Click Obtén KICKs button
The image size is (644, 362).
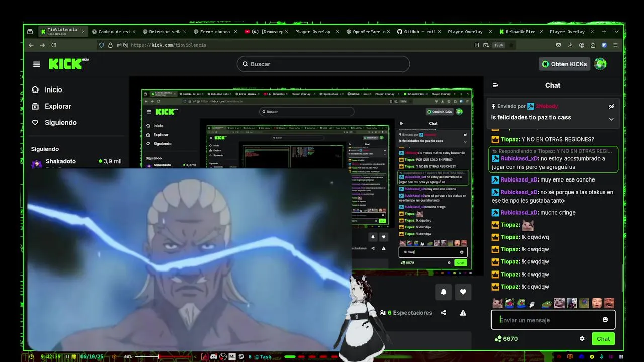coord(564,64)
